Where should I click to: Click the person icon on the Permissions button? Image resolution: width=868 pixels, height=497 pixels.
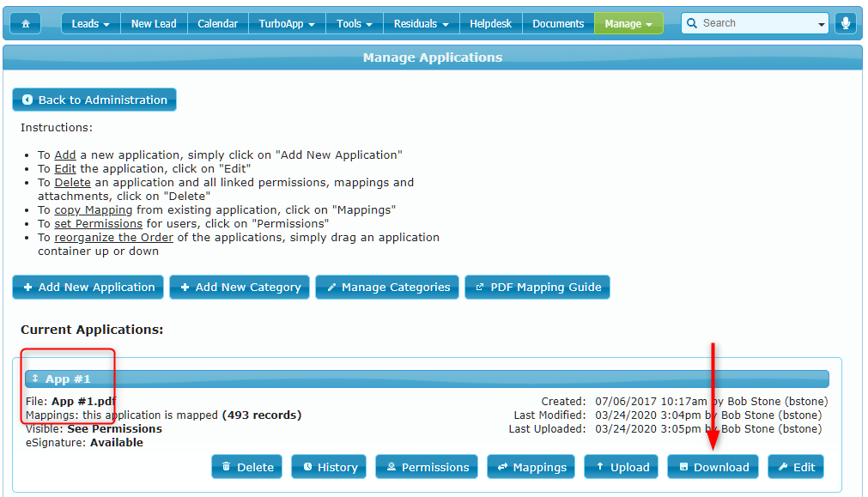point(391,466)
